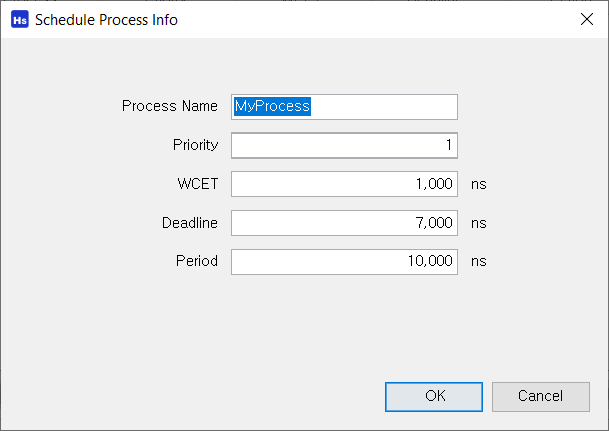This screenshot has width=609, height=431.
Task: Confirm the dialog with OK
Action: (434, 396)
